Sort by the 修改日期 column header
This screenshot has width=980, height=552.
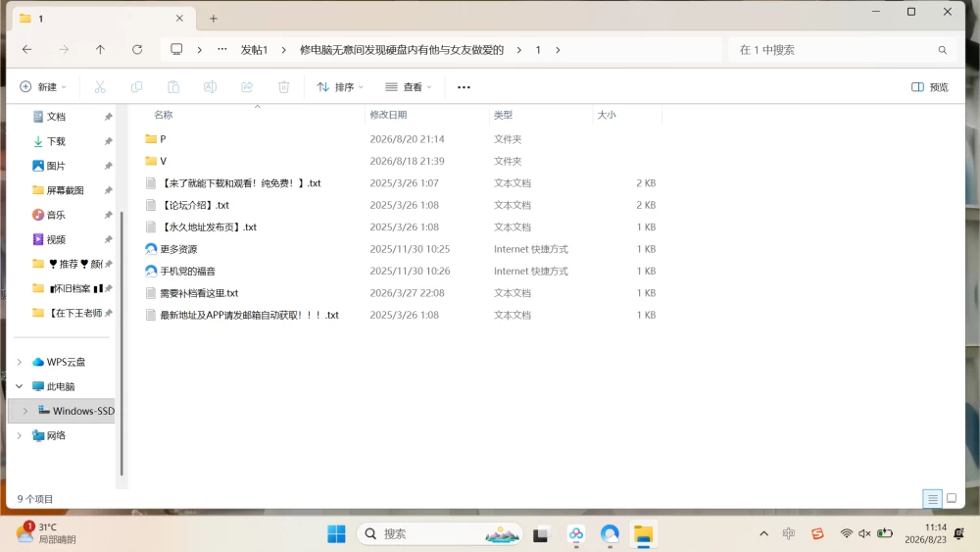click(x=388, y=115)
